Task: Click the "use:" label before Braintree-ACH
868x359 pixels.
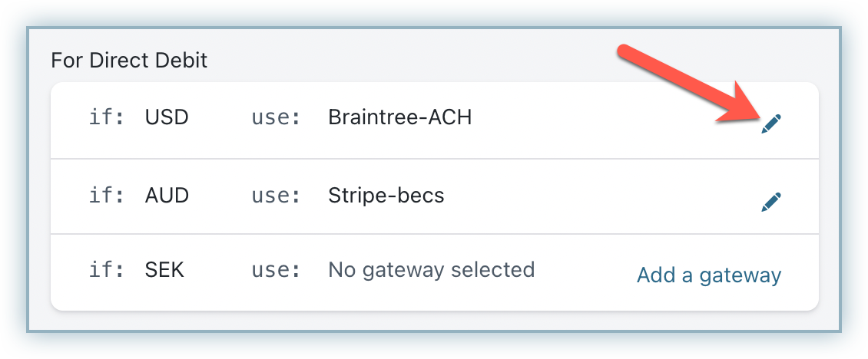Action: click(x=275, y=117)
